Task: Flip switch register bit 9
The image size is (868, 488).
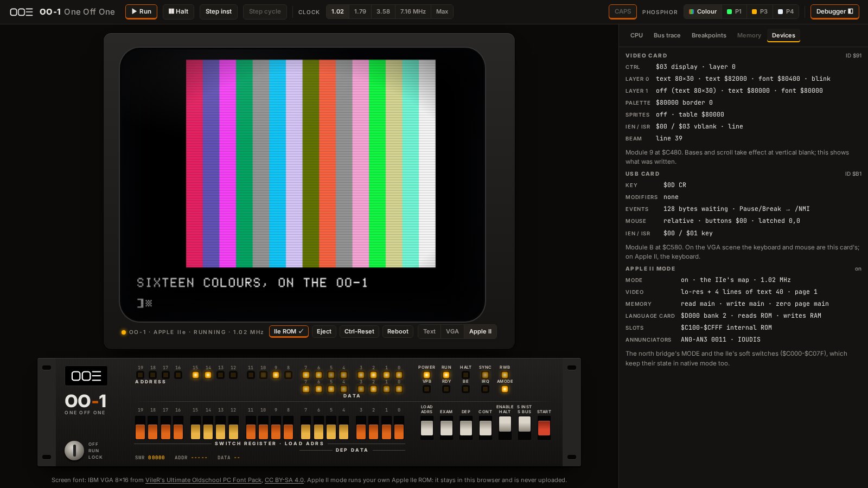Action: pyautogui.click(x=276, y=427)
